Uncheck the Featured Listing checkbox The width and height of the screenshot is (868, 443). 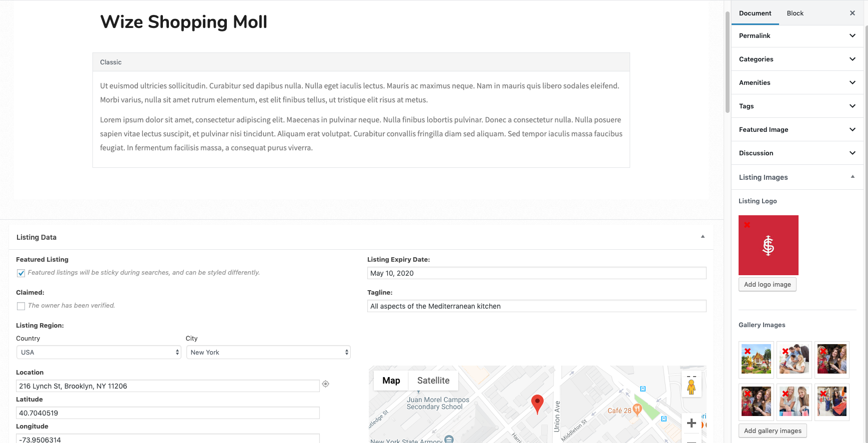click(x=21, y=273)
